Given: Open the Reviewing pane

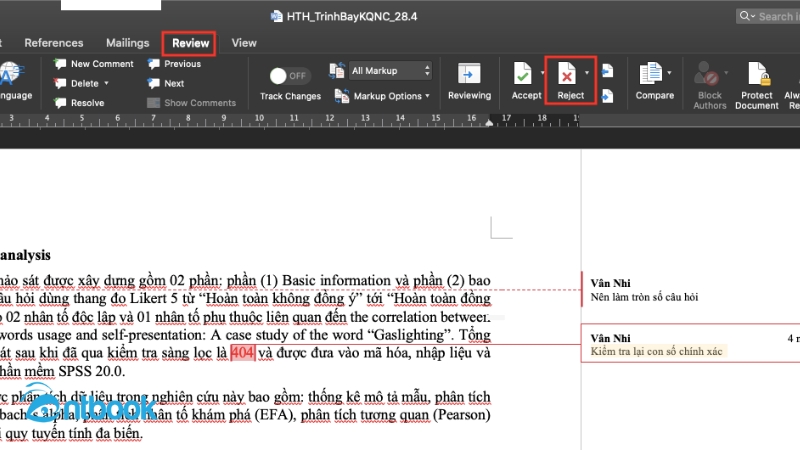Looking at the screenshot, I should point(468,75).
